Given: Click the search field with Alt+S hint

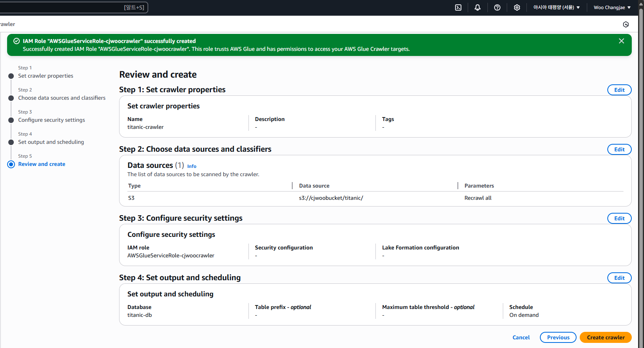Looking at the screenshot, I should [73, 7].
